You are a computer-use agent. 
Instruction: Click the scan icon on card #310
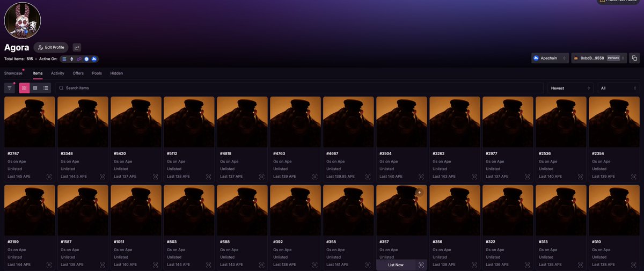pos(633,265)
